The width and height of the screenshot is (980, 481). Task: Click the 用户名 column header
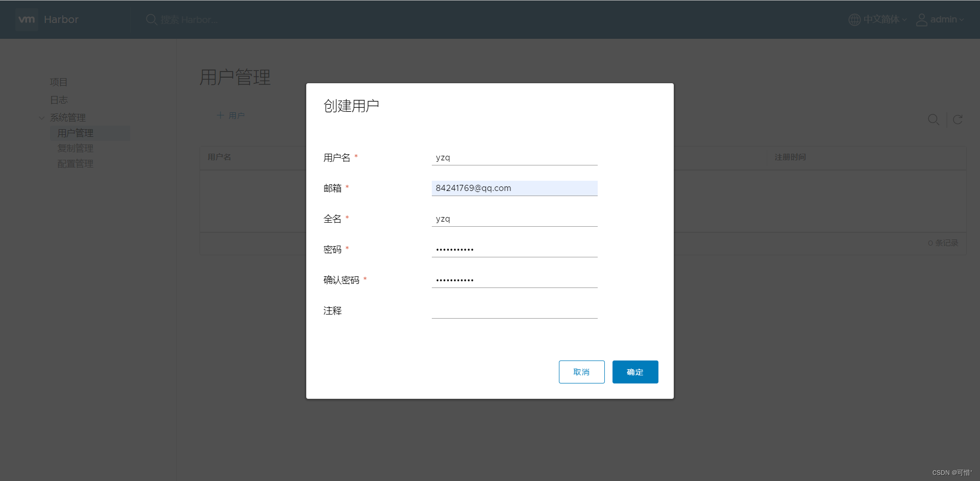(219, 157)
